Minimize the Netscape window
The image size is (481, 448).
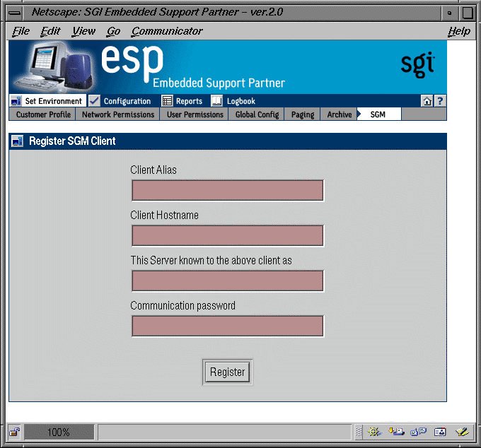(x=449, y=13)
